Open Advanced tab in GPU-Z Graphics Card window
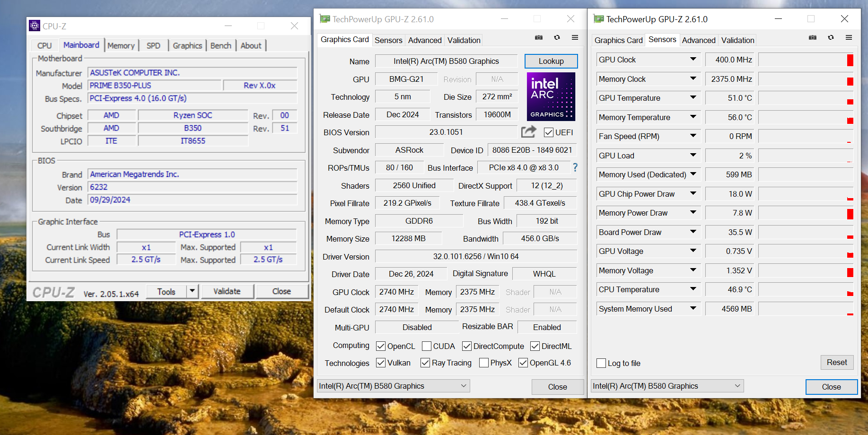868x435 pixels. point(425,40)
